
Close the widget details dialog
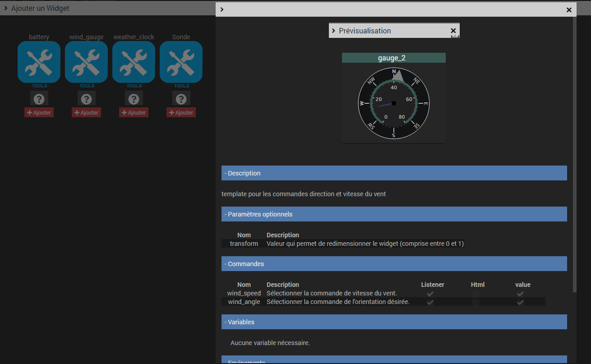(x=569, y=9)
